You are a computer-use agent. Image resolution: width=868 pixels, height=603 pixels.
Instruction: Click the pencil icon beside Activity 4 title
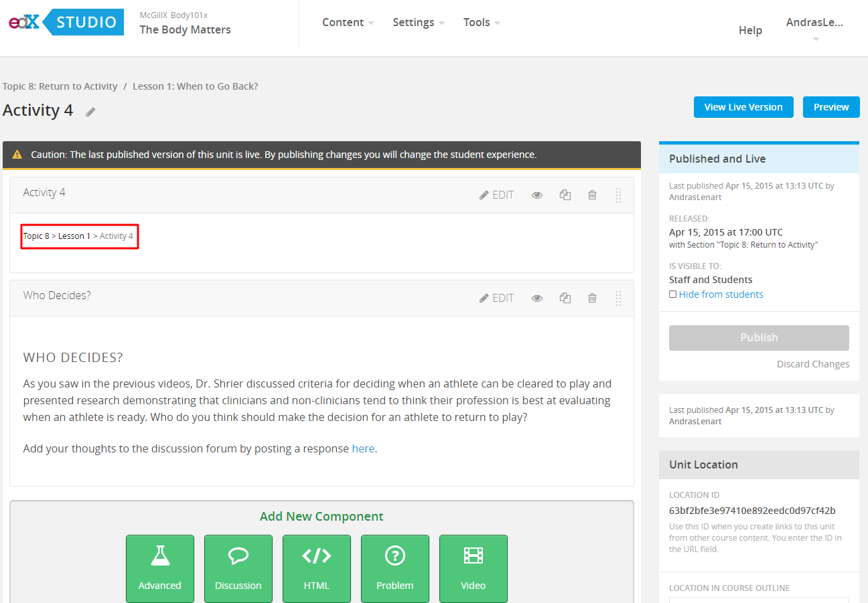point(90,112)
